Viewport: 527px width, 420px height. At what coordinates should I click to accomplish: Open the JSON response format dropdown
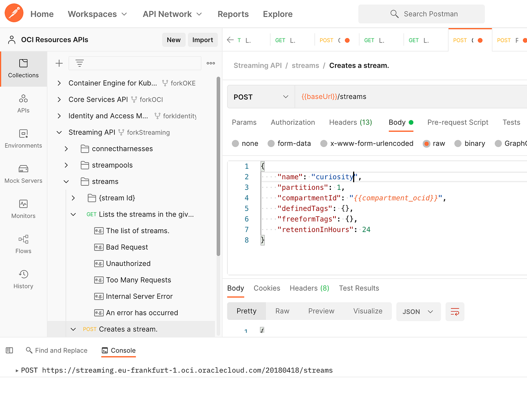pyautogui.click(x=418, y=312)
